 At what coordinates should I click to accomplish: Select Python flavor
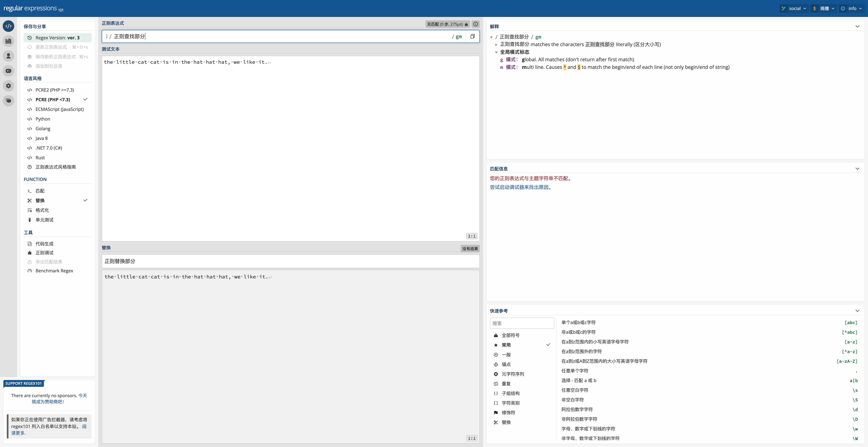point(58,119)
